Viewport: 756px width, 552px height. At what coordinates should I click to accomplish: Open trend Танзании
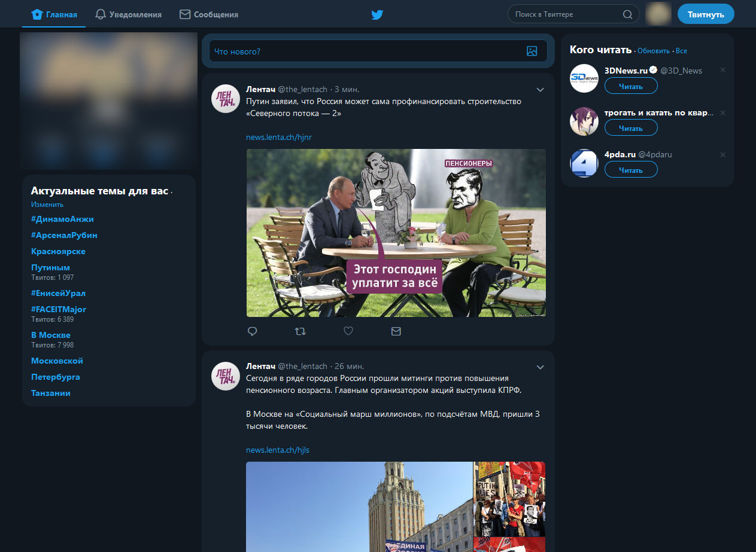coord(51,393)
